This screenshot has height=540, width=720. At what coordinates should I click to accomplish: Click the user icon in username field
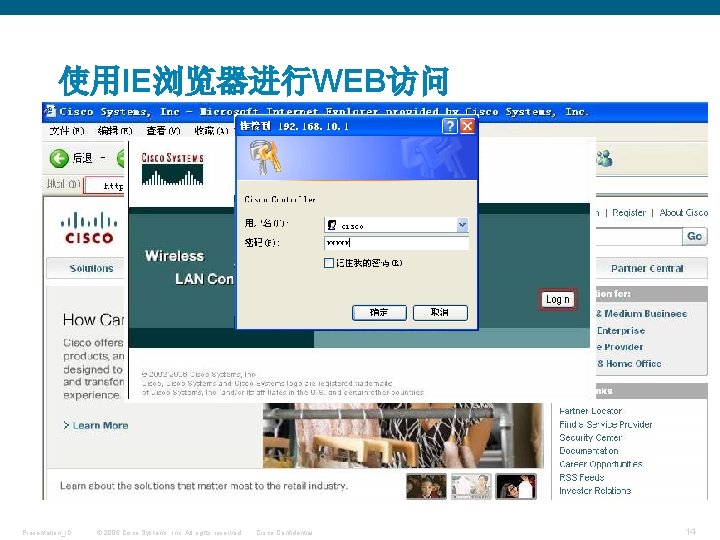(x=332, y=225)
